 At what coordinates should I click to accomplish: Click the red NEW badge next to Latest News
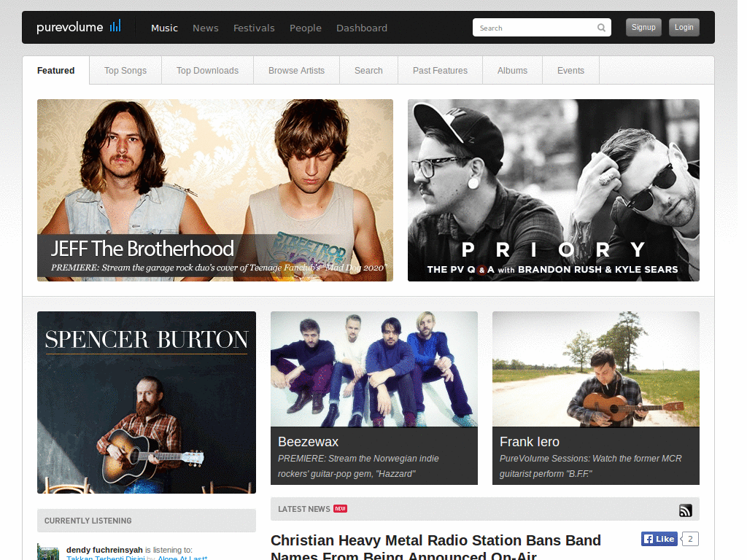point(340,508)
